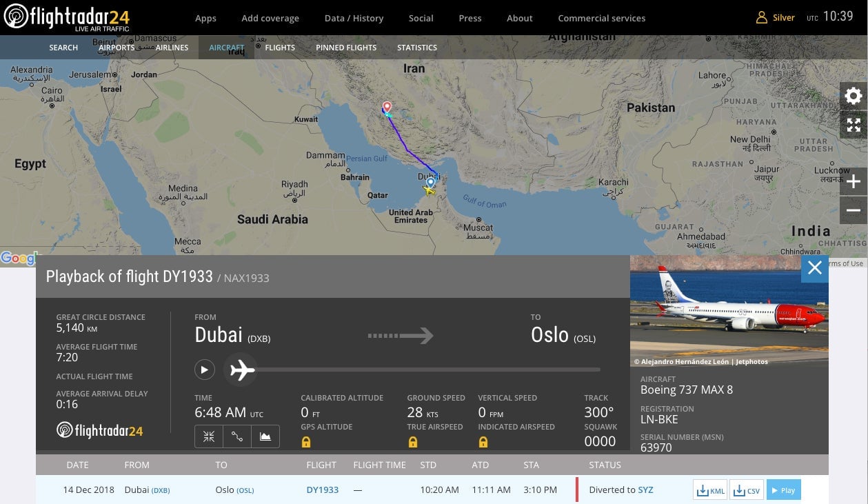Screen dimensions: 868x504
Task: Select the AIRCRAFT tab
Action: (x=227, y=48)
